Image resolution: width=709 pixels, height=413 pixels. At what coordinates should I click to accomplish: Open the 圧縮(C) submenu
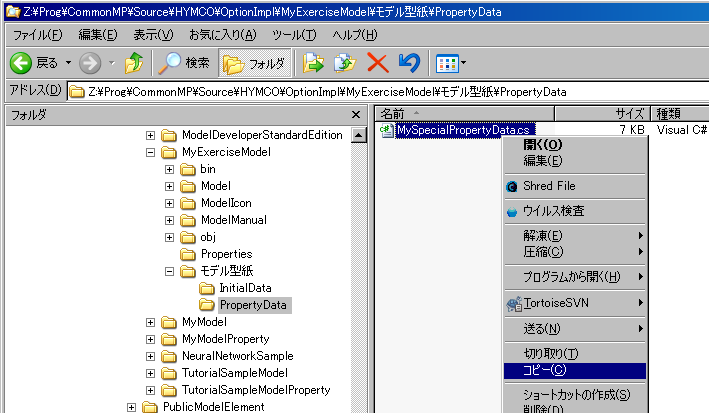coord(575,252)
